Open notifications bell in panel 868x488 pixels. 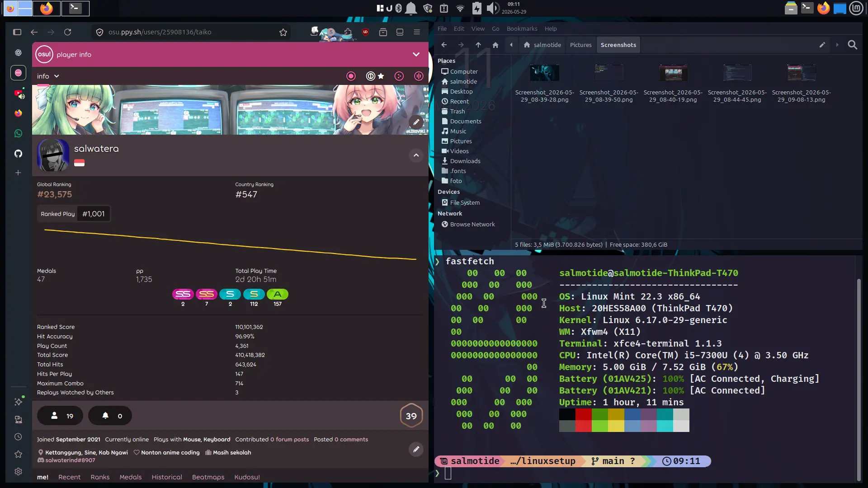[x=411, y=8]
